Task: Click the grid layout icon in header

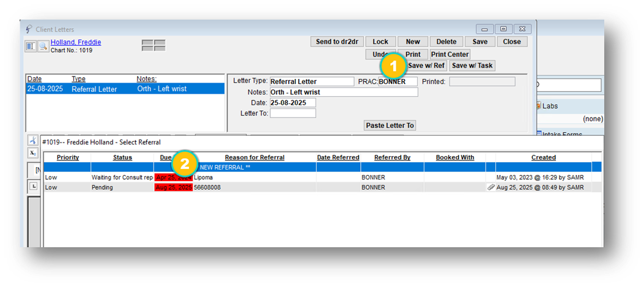Action: 154,45
